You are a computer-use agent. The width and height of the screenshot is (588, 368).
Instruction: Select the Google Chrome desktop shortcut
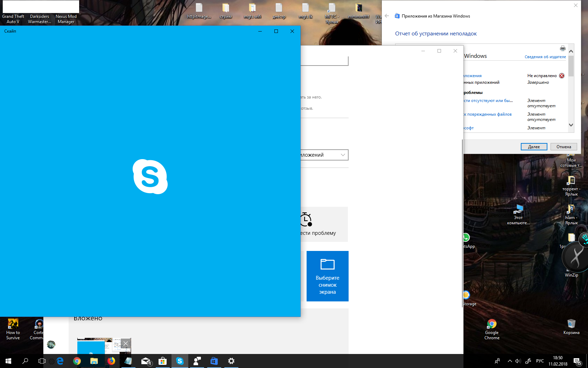(492, 329)
